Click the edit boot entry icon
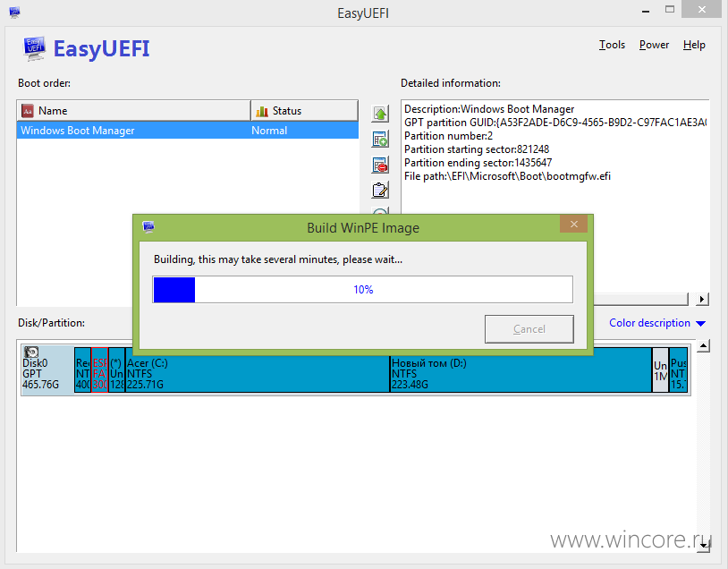 380,190
